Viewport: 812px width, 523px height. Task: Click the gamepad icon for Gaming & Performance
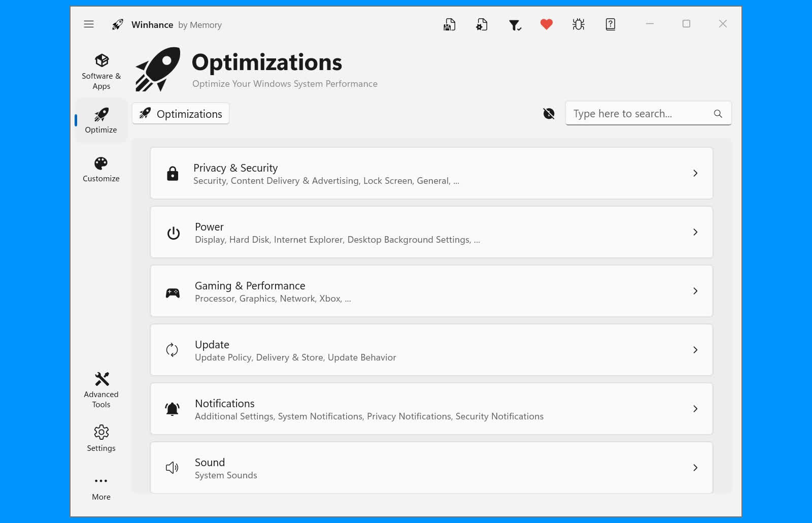173,292
